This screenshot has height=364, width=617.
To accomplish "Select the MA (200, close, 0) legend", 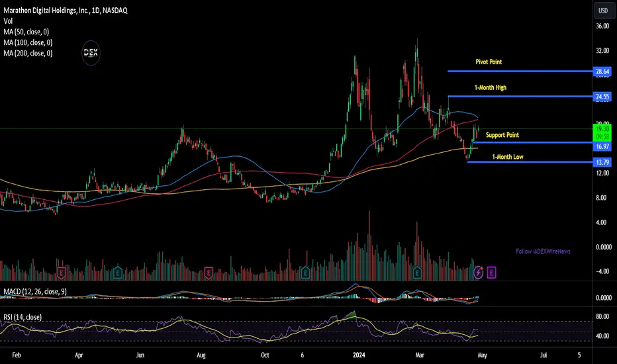I will click(28, 53).
